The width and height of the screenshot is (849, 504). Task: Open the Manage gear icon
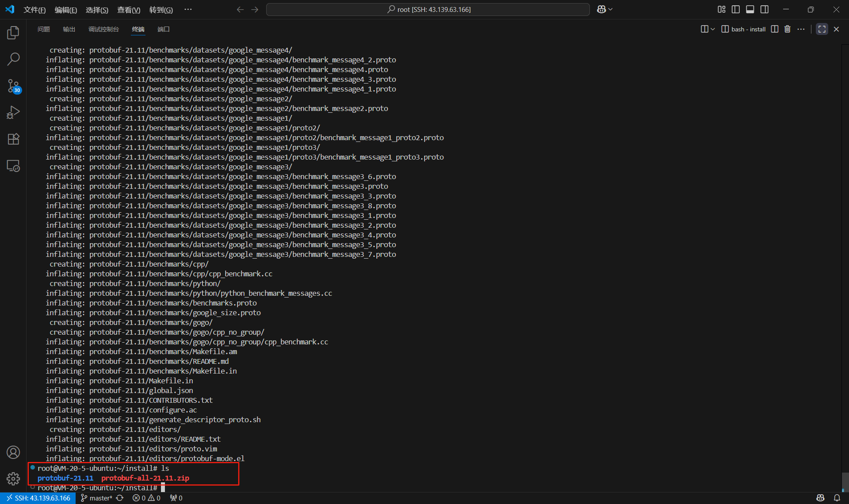pos(13,478)
